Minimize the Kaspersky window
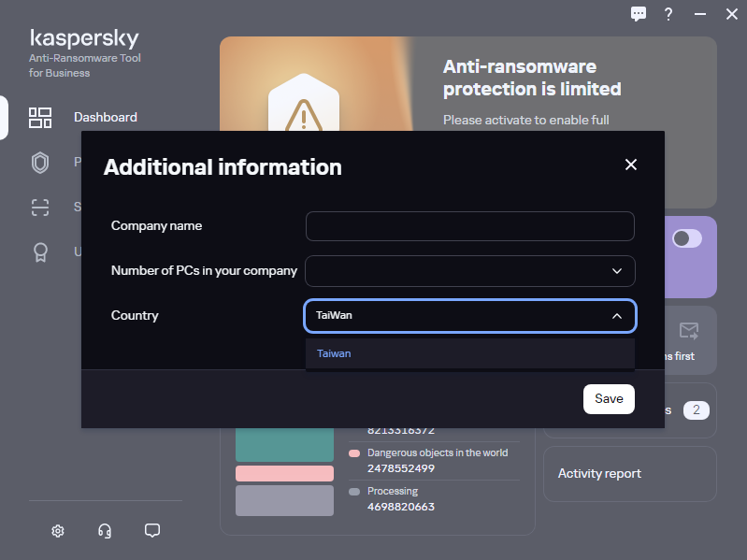This screenshot has width=747, height=560. click(x=700, y=14)
